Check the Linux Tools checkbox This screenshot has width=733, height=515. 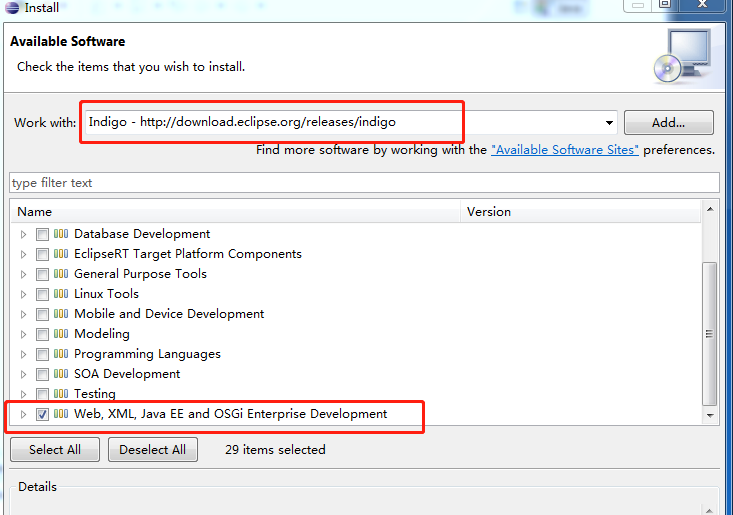pyautogui.click(x=42, y=294)
